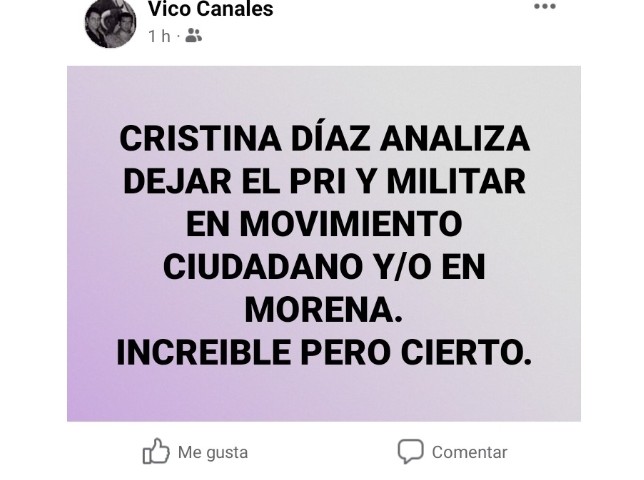Image resolution: width=644 pixels, height=480 pixels.
Task: Open the Vico Canales profile name link
Action: tap(211, 9)
